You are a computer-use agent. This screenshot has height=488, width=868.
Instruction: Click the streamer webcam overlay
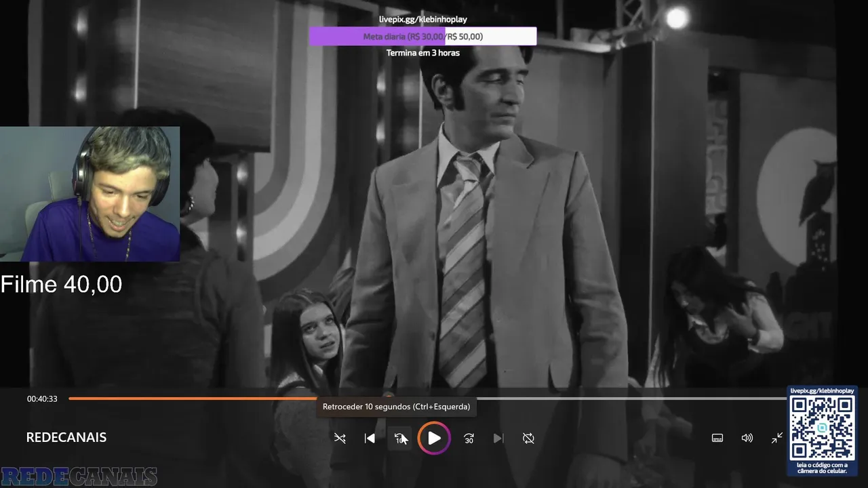[x=90, y=194]
